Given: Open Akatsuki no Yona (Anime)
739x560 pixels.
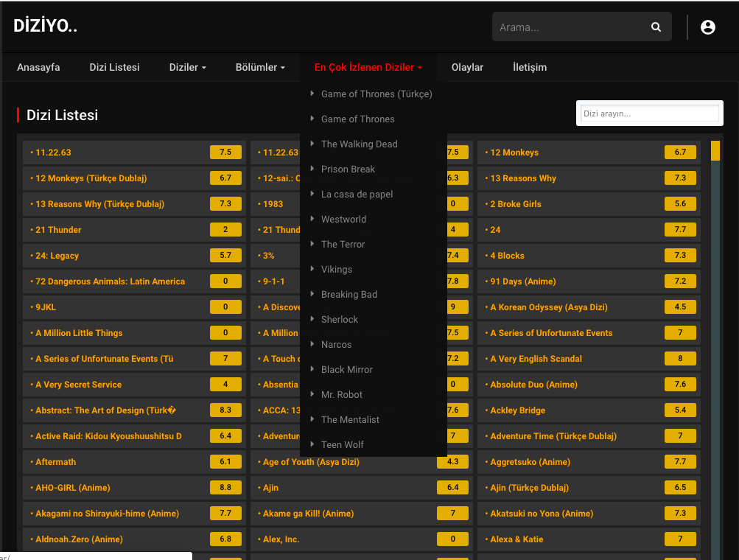Looking at the screenshot, I should click(x=542, y=514).
